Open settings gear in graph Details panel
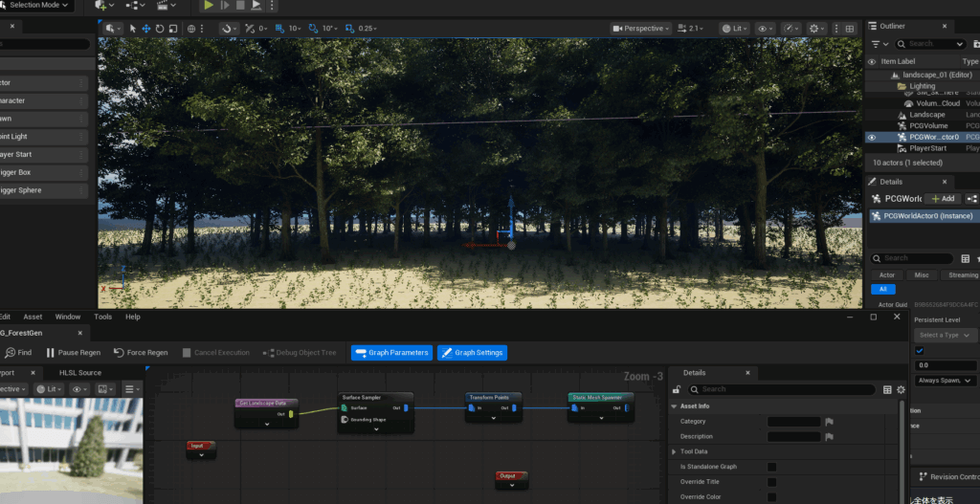Image resolution: width=980 pixels, height=504 pixels. (x=901, y=389)
